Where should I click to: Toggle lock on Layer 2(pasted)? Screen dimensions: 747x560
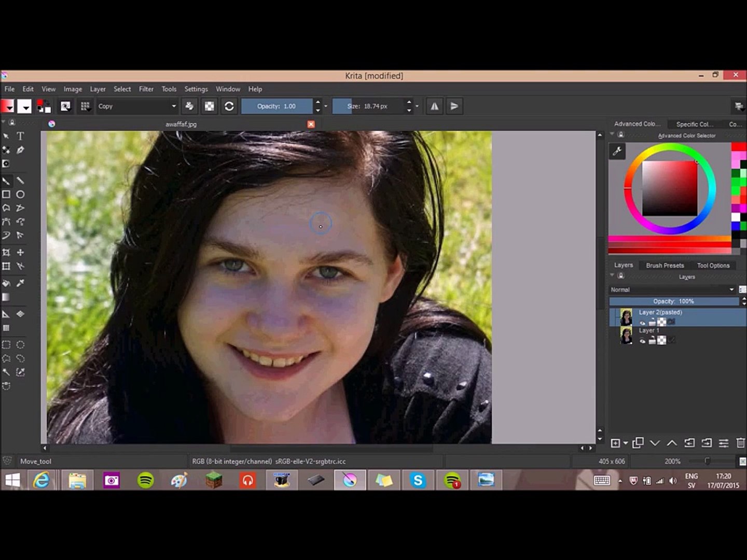652,323
